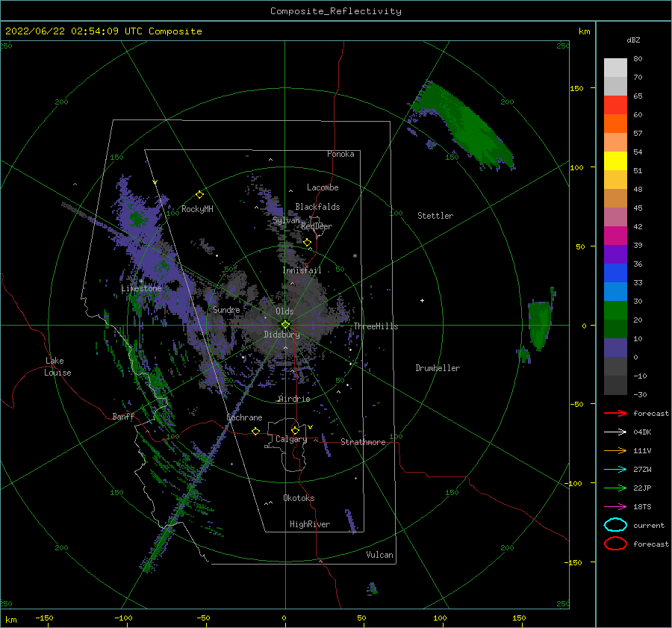Click the cyan 27ZW arrow legend icon

pos(615,470)
